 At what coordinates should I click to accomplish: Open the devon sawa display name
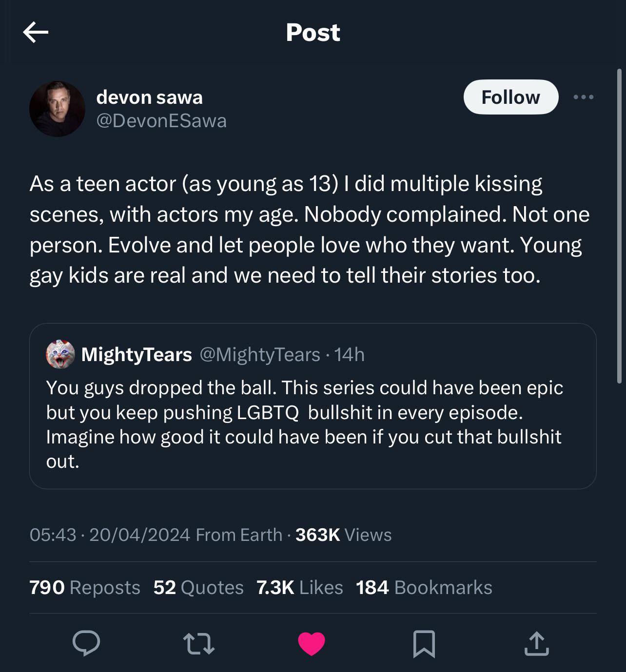coord(149,97)
